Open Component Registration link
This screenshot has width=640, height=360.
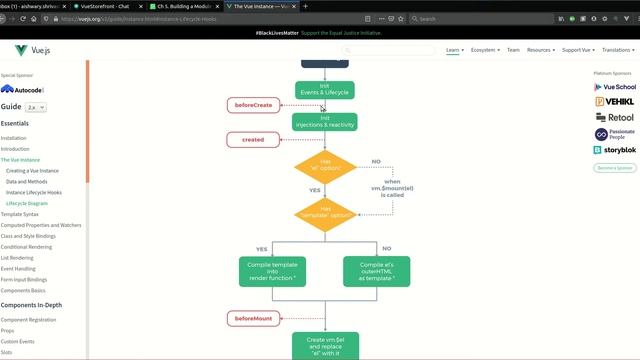(x=28, y=320)
